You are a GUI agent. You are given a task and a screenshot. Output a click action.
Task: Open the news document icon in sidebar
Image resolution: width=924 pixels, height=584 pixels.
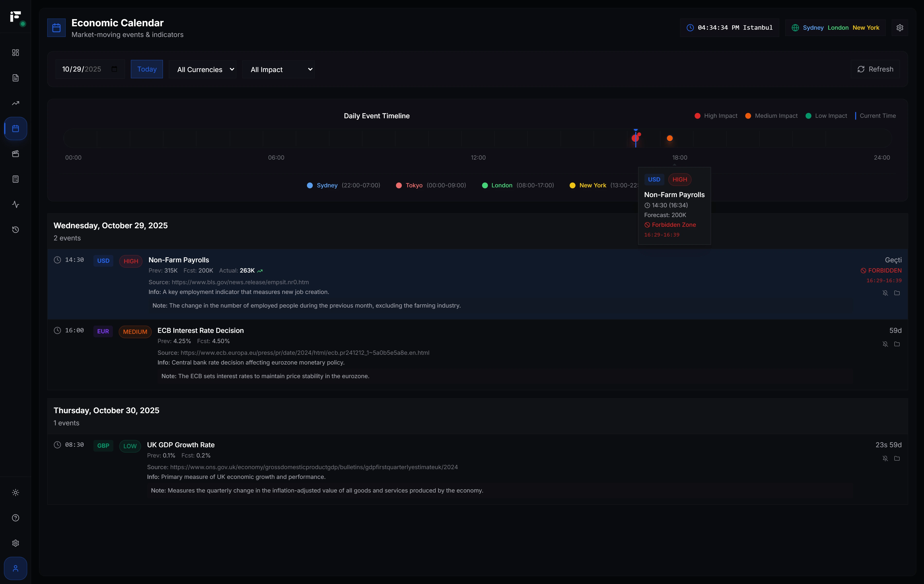[x=15, y=78]
